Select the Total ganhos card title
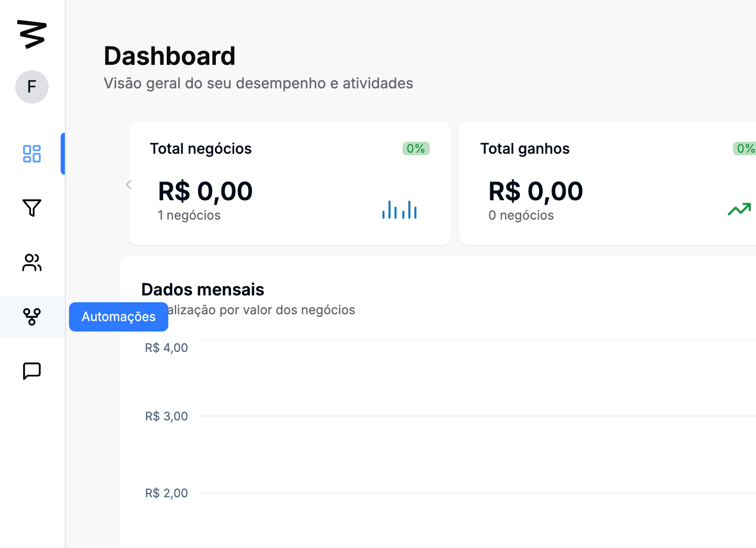The image size is (756, 548). 525,149
